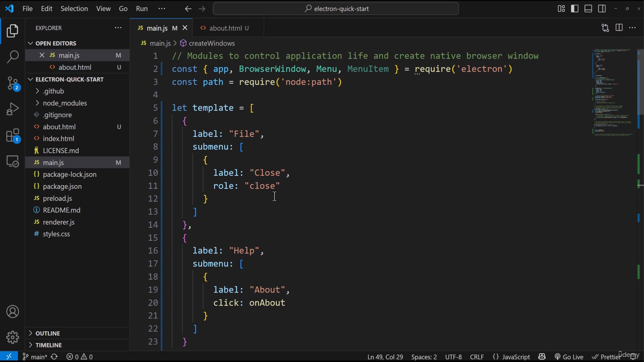Open the Search view in activity bar
The height and width of the screenshot is (362, 644).
pyautogui.click(x=12, y=57)
